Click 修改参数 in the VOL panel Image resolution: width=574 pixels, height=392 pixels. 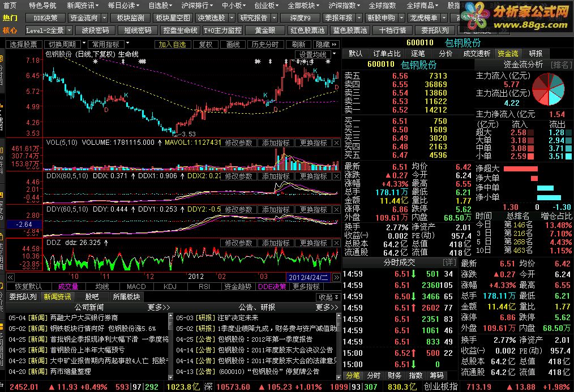coord(239,143)
